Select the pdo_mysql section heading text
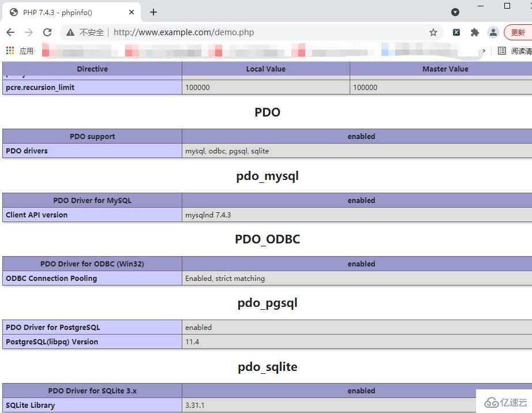Viewport: 532px width, 413px height. pyautogui.click(x=267, y=176)
